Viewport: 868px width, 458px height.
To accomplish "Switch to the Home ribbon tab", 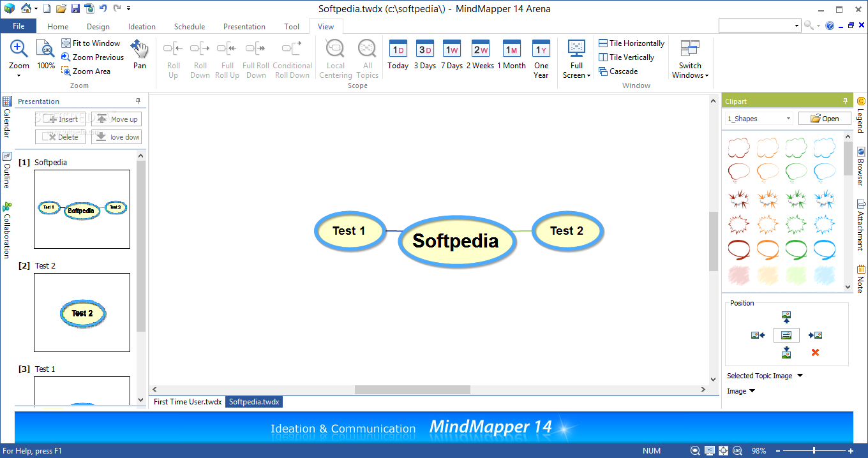I will (x=57, y=27).
